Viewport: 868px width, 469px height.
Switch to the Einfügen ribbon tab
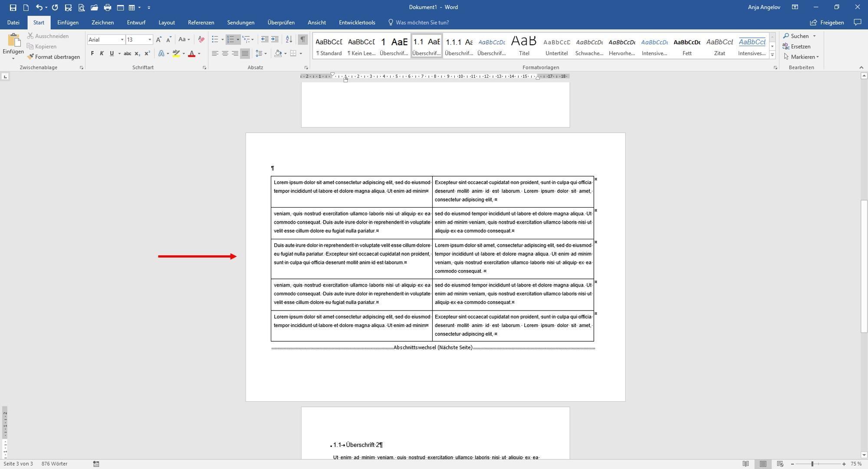(68, 22)
